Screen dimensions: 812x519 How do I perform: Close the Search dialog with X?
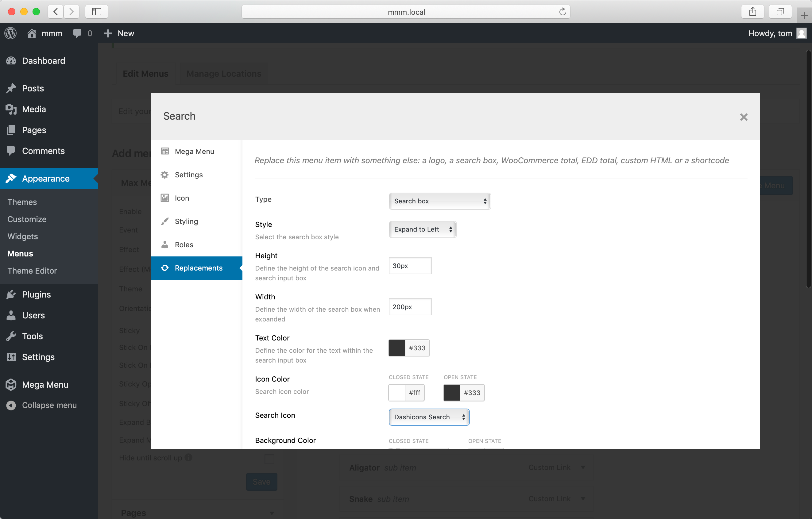tap(744, 117)
